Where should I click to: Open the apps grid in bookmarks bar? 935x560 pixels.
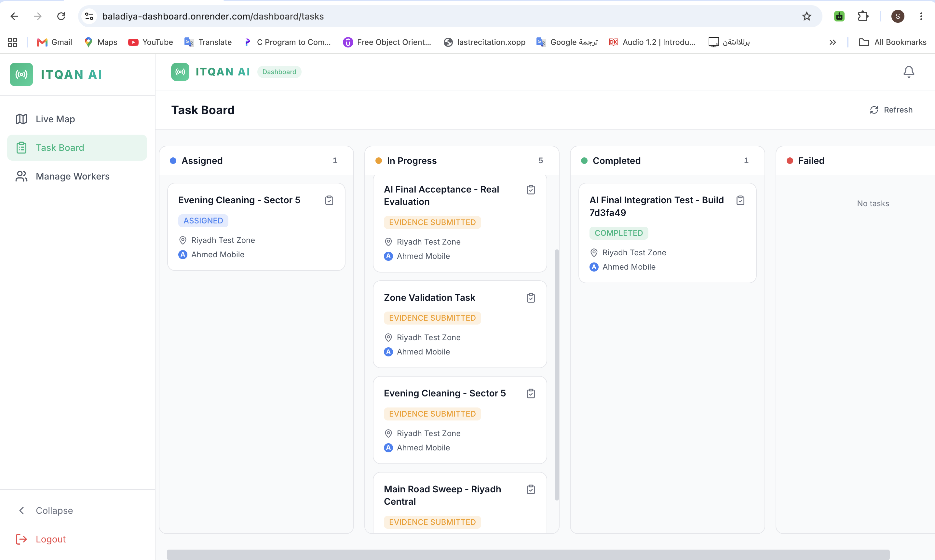[x=12, y=42]
